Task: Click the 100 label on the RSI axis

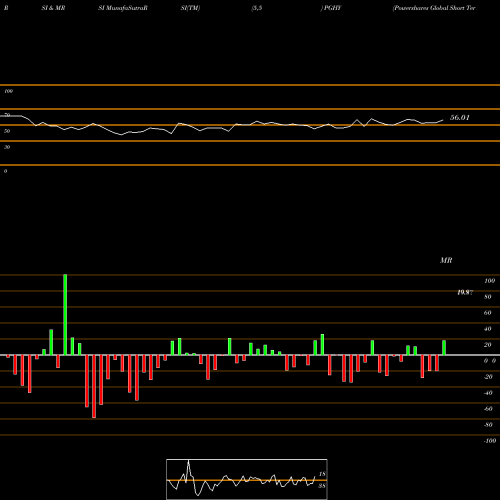Action: click(9, 91)
